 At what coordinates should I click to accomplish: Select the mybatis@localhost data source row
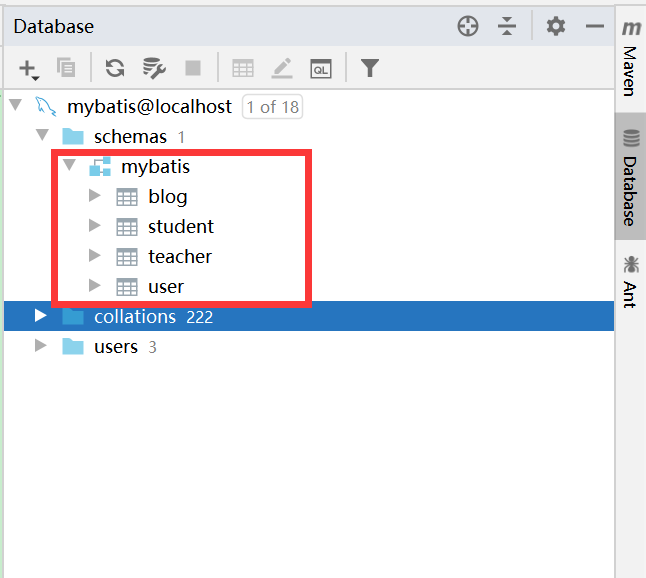pos(309,107)
